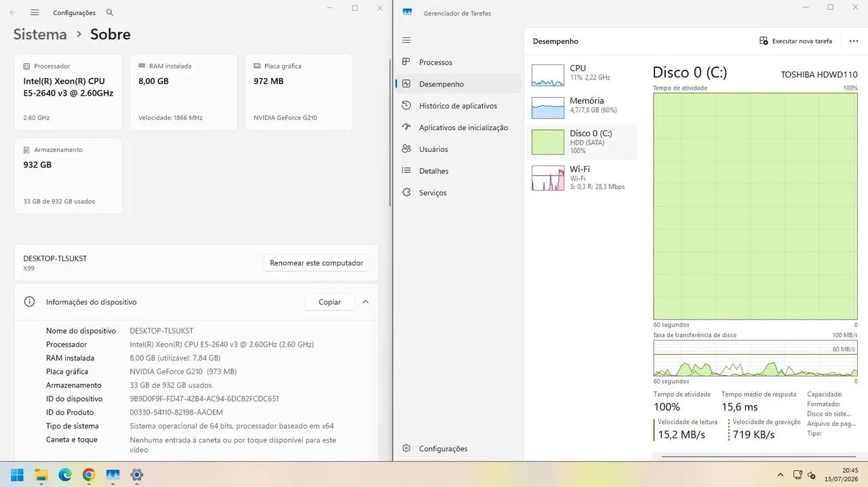The height and width of the screenshot is (487, 868).
Task: Select the CPU performance graph
Action: pyautogui.click(x=548, y=75)
